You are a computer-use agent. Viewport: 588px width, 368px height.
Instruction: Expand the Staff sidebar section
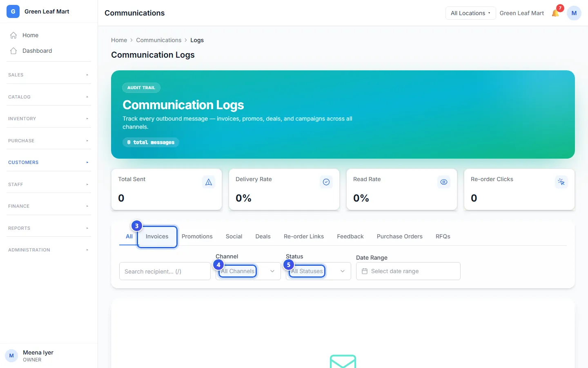(49, 184)
